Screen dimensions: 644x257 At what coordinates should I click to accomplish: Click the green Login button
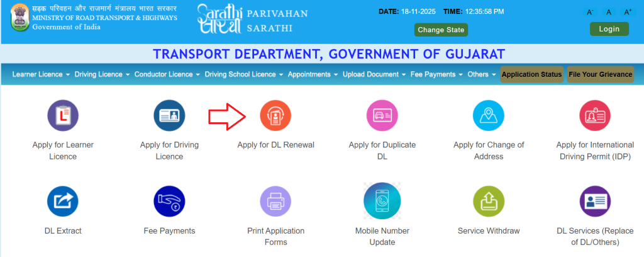click(609, 29)
